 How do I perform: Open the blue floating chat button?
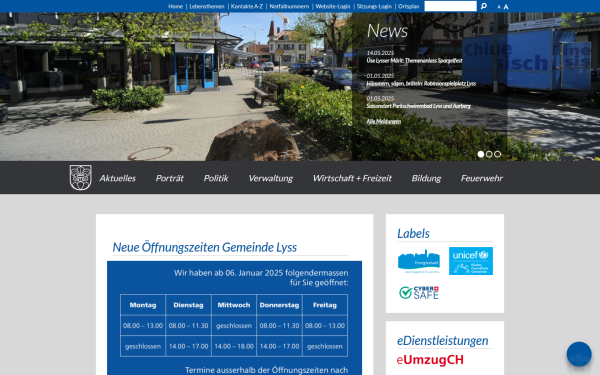pyautogui.click(x=579, y=354)
